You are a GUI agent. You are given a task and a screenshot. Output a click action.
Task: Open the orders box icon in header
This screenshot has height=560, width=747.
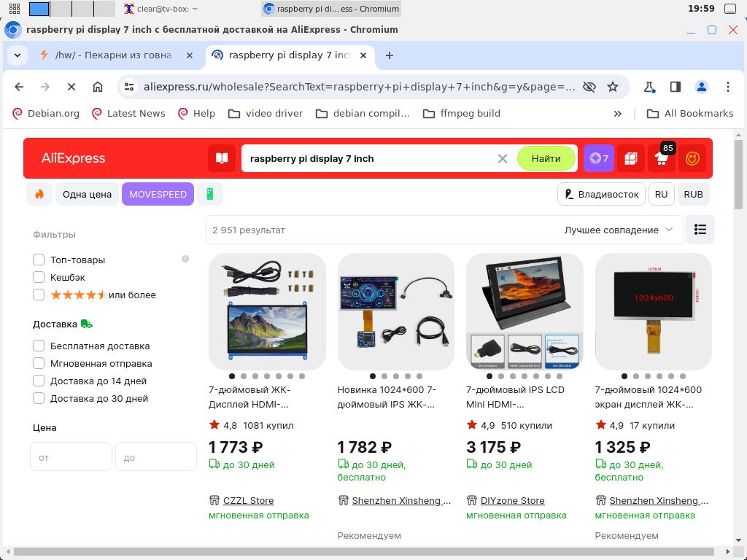click(631, 158)
